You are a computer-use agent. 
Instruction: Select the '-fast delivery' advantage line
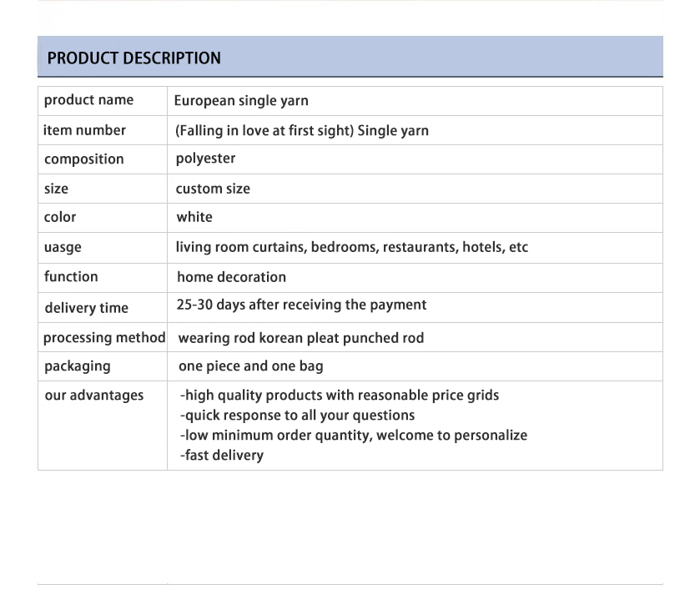tap(222, 456)
